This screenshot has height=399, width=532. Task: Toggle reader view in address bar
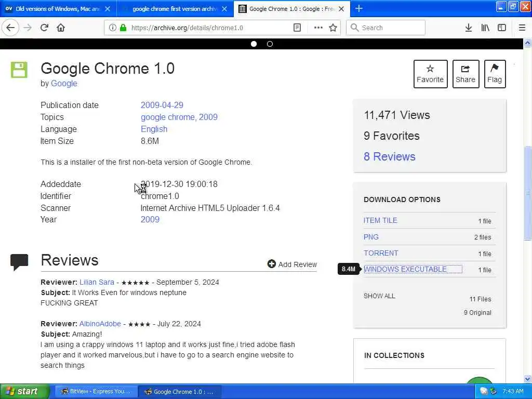pos(297,28)
